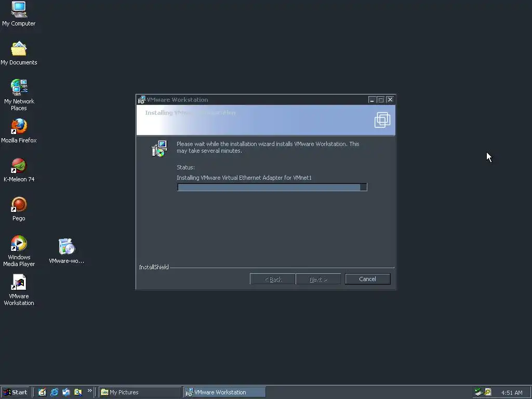Click the VMnet1 adapter status text
Screen dimensions: 532x399
(244, 178)
